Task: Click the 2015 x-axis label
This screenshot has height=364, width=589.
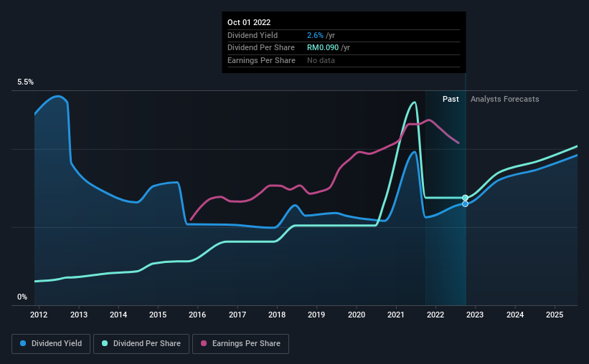Action: (x=158, y=315)
